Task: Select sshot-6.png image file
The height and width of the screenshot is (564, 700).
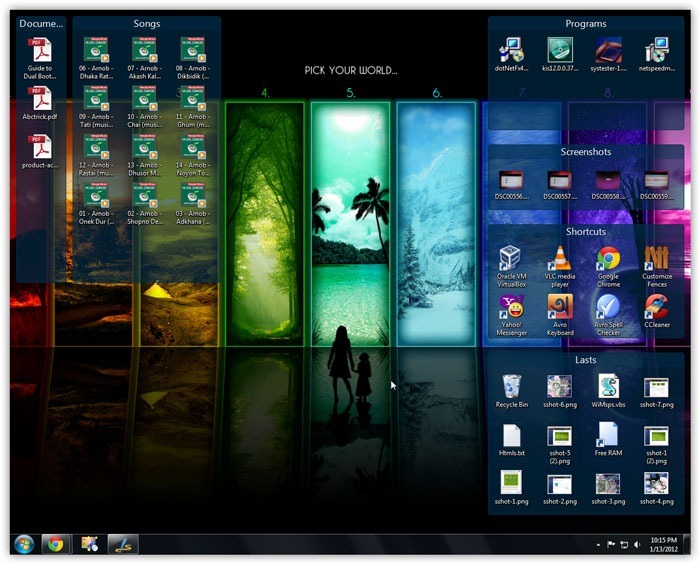Action: tap(560, 391)
